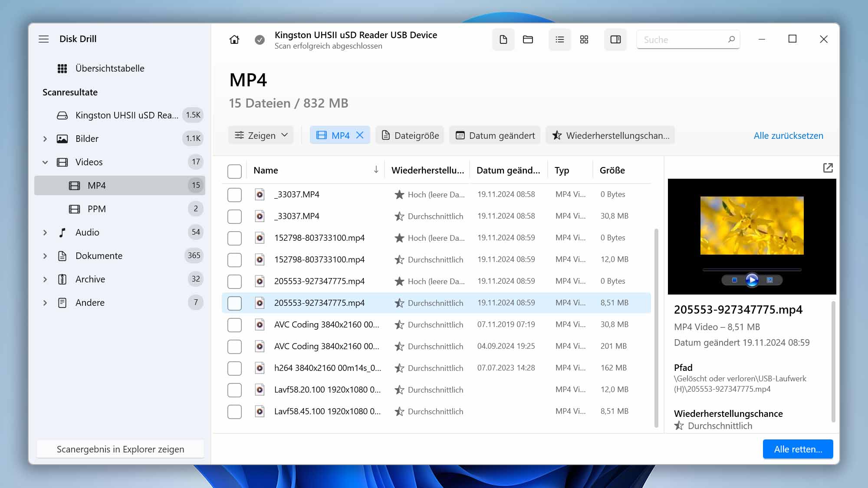Stop the video preview playback
The image size is (868, 488).
[x=734, y=280]
